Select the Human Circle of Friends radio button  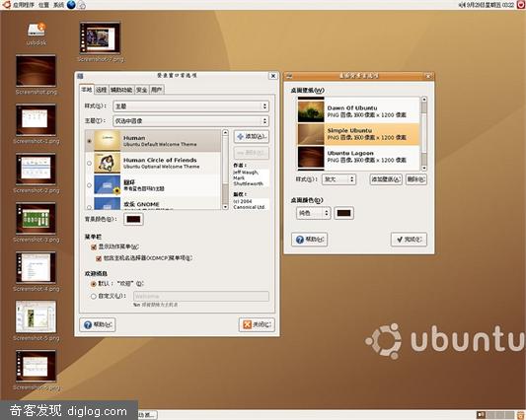[x=89, y=164]
